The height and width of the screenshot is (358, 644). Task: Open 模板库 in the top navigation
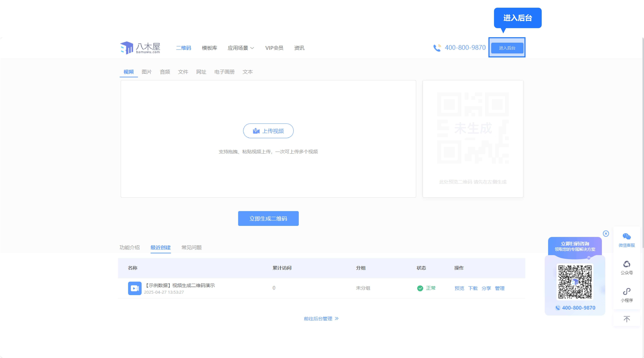coord(209,48)
